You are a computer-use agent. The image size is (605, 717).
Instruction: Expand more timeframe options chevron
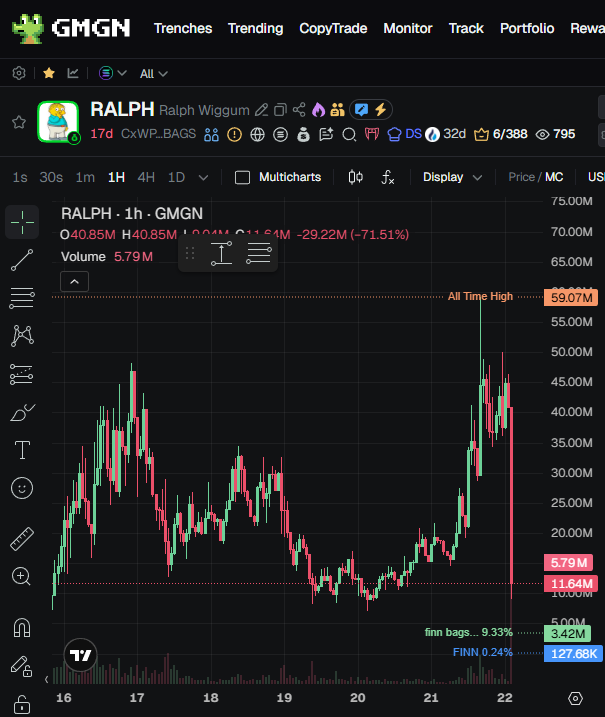click(203, 177)
